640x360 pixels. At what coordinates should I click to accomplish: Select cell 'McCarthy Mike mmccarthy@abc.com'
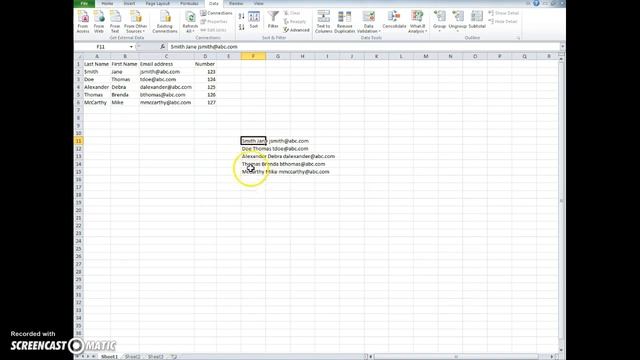285,172
